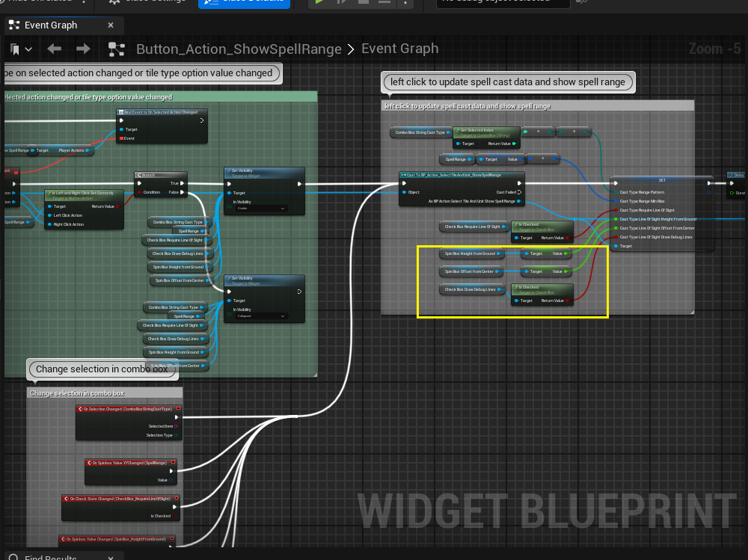Screen dimensions: 748x560
Task: Open the In Visibility Collapsed dropdown
Action: click(x=263, y=316)
